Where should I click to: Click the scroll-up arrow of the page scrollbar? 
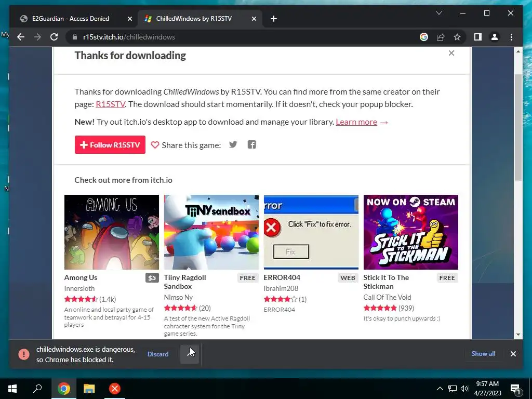[518, 51]
